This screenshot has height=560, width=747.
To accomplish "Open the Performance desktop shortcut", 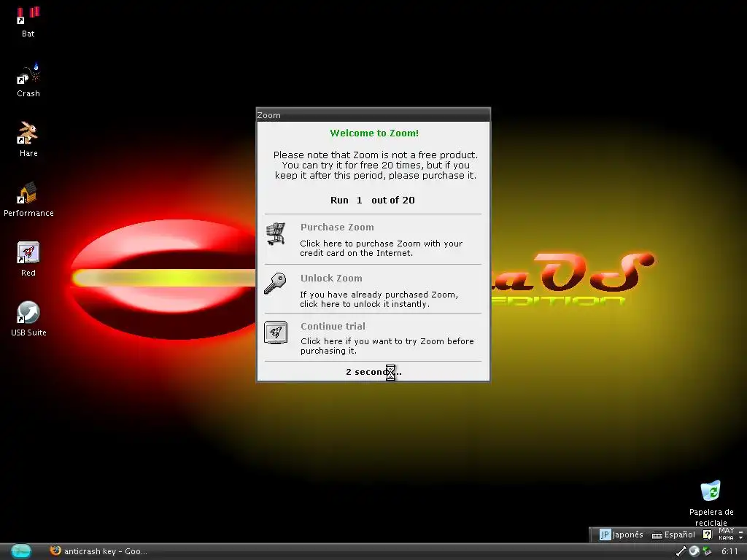I will [x=28, y=200].
